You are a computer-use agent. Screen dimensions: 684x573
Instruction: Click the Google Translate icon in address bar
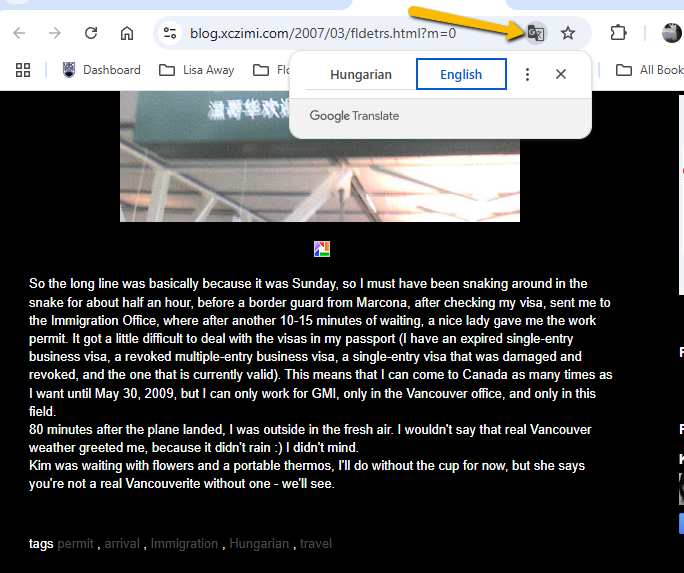click(535, 33)
